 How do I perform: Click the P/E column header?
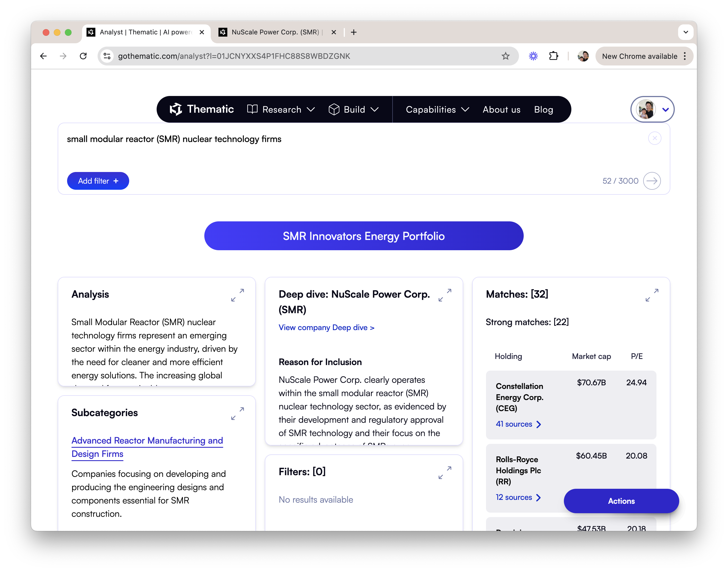coord(637,356)
